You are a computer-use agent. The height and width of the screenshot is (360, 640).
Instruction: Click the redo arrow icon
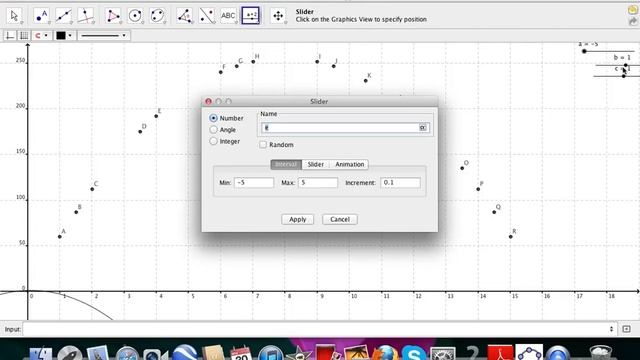(633, 22)
